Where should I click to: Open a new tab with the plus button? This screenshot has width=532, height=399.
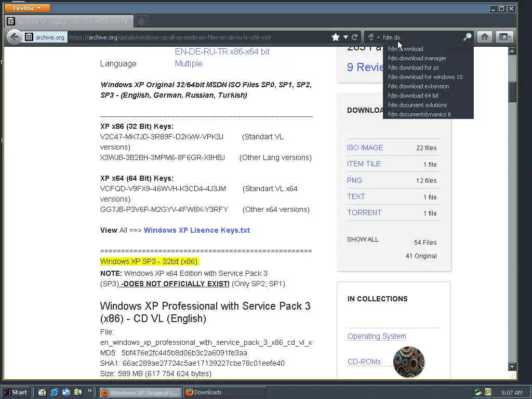[x=141, y=22]
